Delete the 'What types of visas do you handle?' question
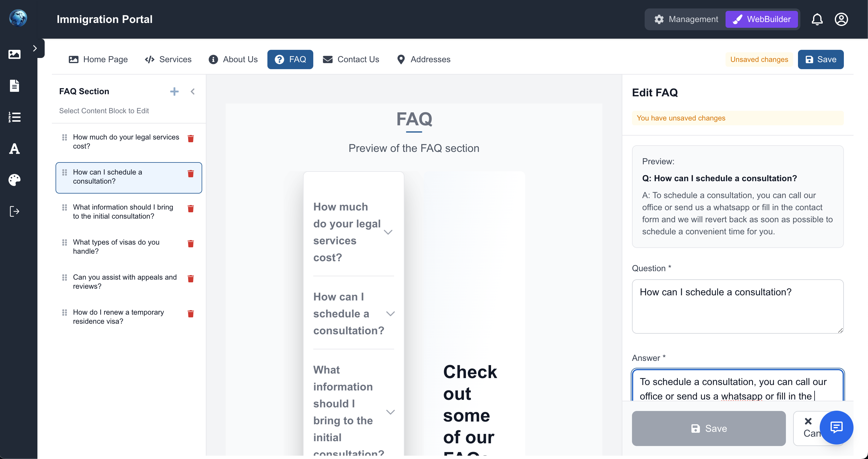 [x=191, y=243]
